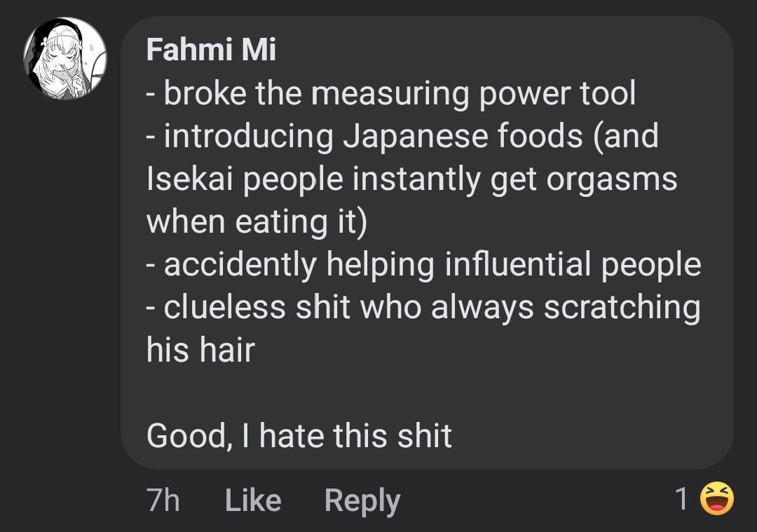Click the "accidently helping influential people" line

coord(423,264)
